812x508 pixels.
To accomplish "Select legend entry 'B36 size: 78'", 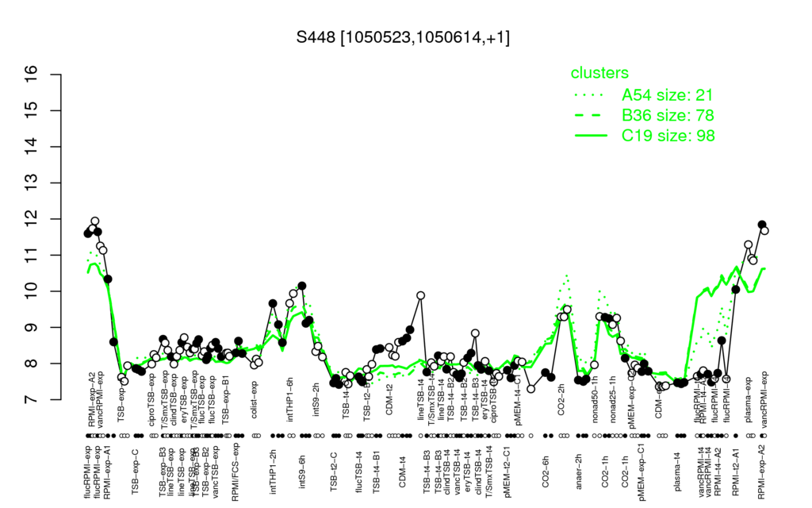I will pyautogui.click(x=668, y=115).
